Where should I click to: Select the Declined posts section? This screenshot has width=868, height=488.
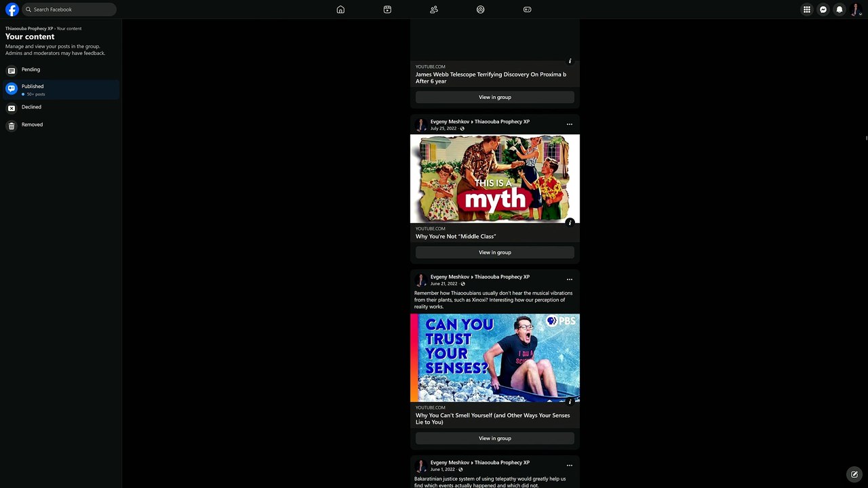coord(61,107)
